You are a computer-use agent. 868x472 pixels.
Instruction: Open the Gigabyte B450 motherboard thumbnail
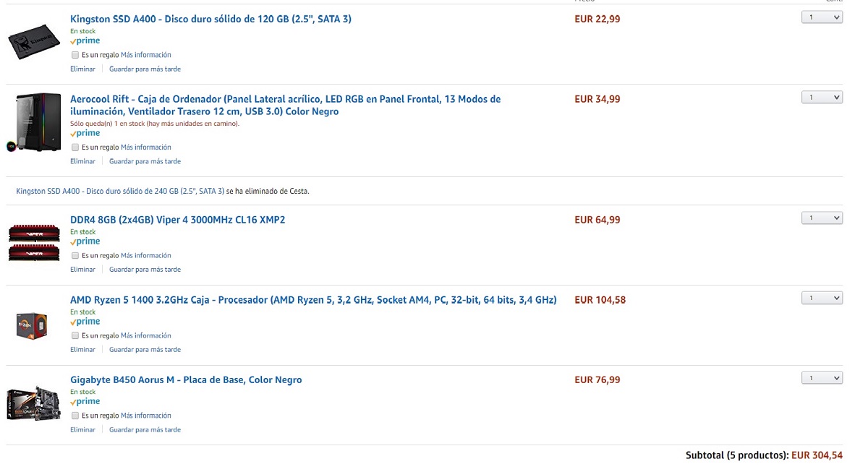tap(33, 403)
